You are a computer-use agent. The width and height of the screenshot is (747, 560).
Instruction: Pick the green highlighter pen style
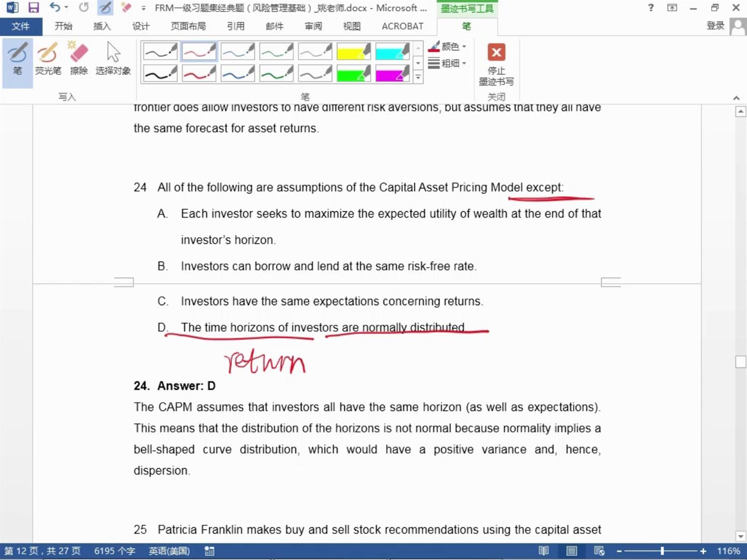tap(354, 73)
